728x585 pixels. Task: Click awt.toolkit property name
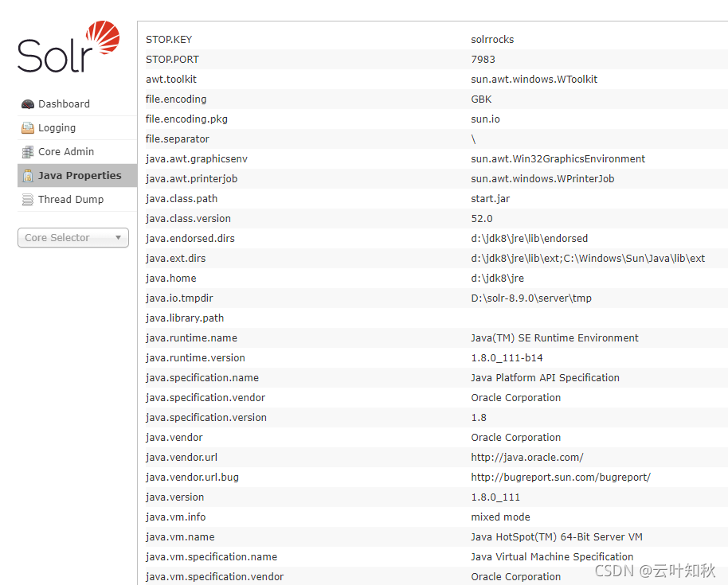171,80
